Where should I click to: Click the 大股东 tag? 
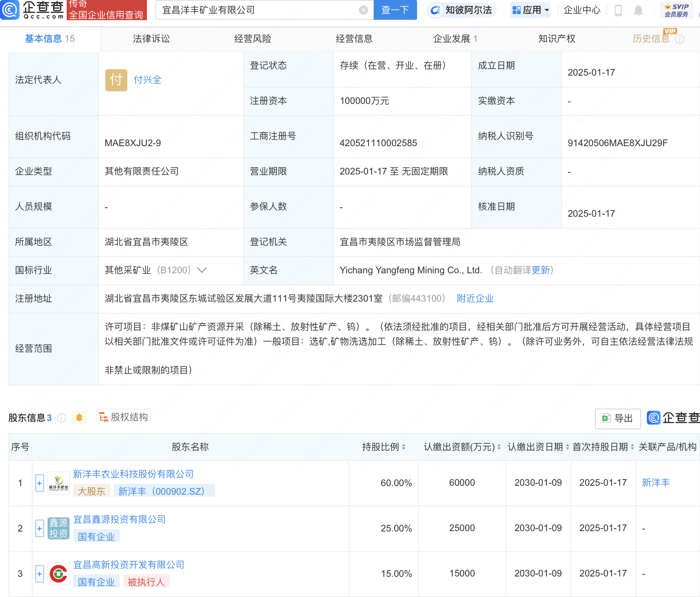tap(91, 492)
